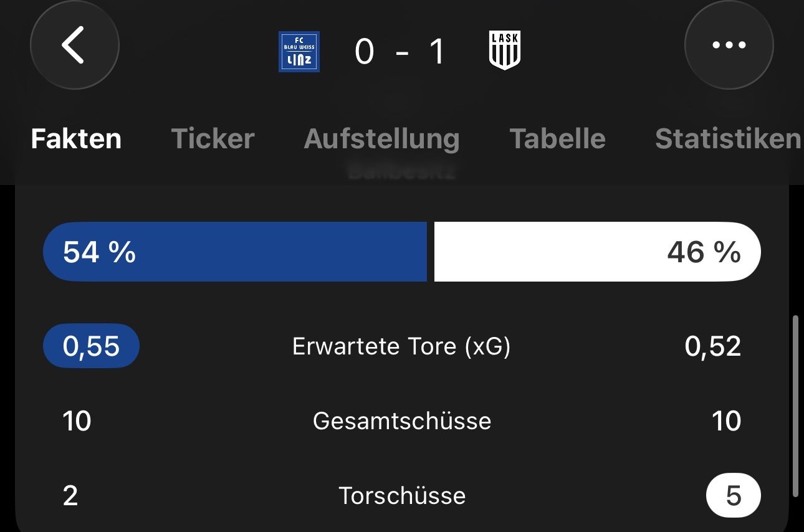Open the Ticker tab
The width and height of the screenshot is (804, 532).
pos(213,139)
